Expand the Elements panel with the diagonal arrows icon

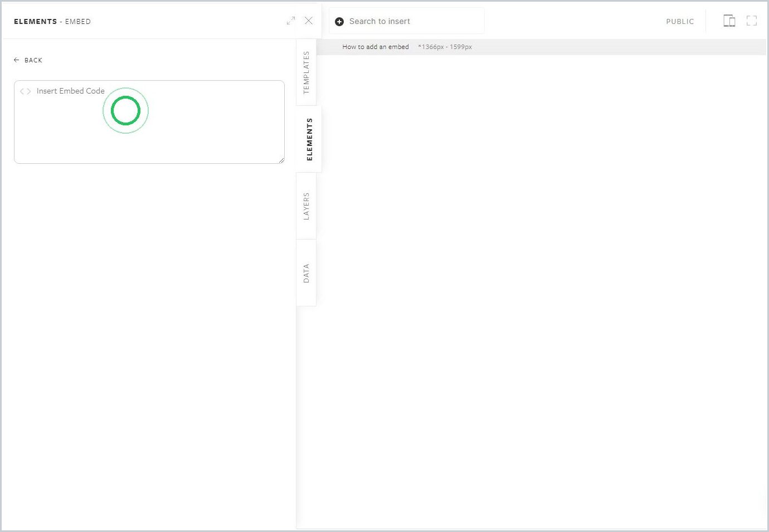coord(291,21)
